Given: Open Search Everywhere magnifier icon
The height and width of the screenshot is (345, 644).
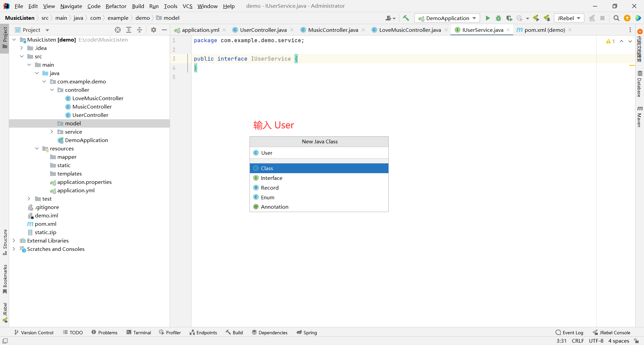Looking at the screenshot, I should coord(616,18).
